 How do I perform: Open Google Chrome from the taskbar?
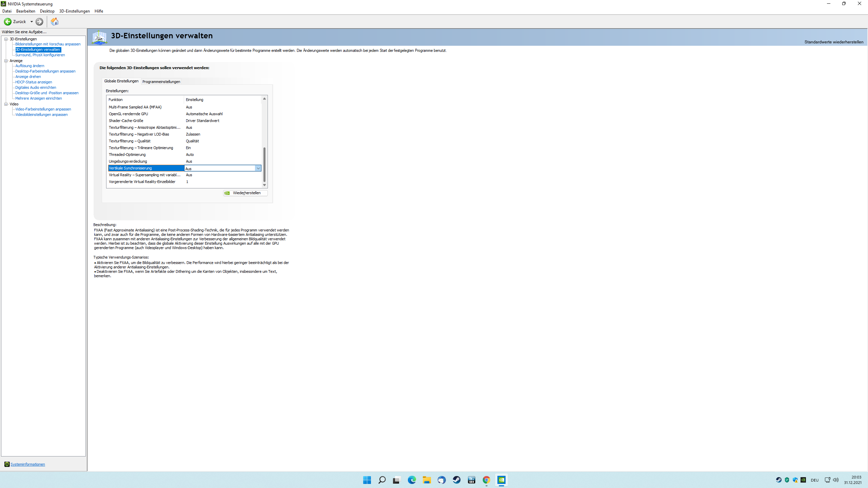tap(486, 480)
